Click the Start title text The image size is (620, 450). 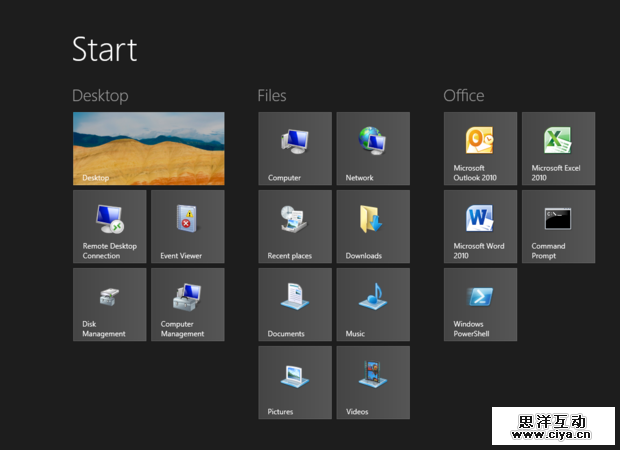tap(105, 49)
